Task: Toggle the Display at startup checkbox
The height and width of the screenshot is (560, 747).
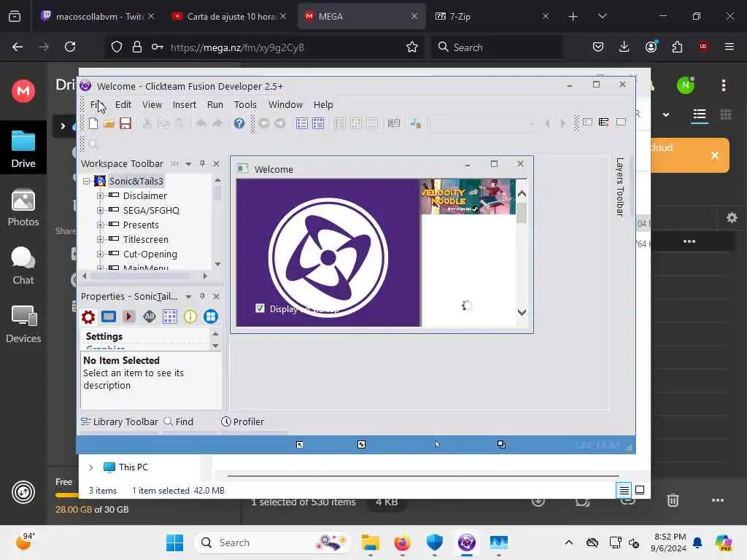Action: pyautogui.click(x=260, y=308)
